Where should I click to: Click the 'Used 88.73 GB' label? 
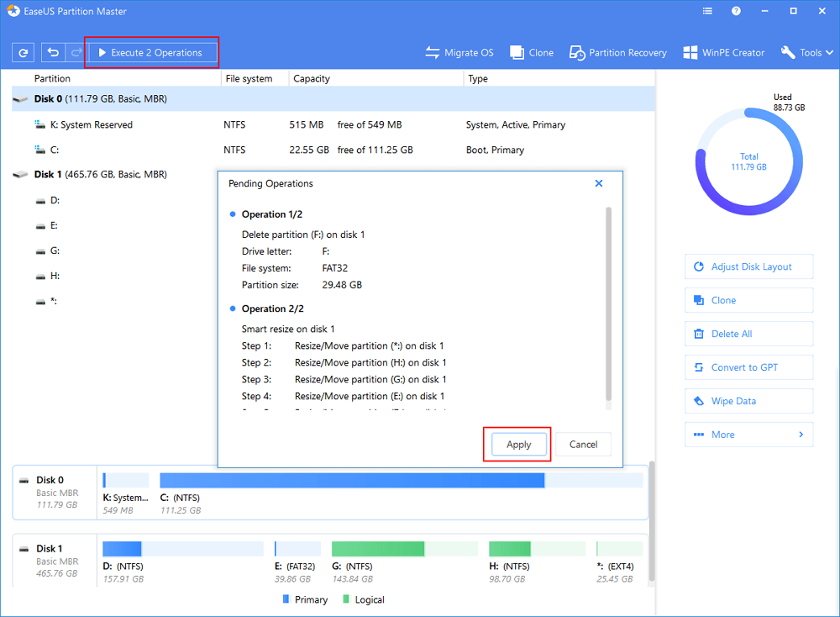[789, 103]
